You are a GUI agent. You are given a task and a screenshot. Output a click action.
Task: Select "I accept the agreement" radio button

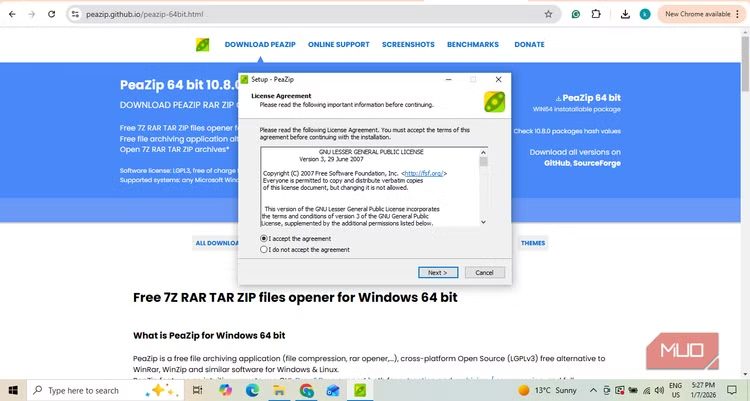pos(264,239)
